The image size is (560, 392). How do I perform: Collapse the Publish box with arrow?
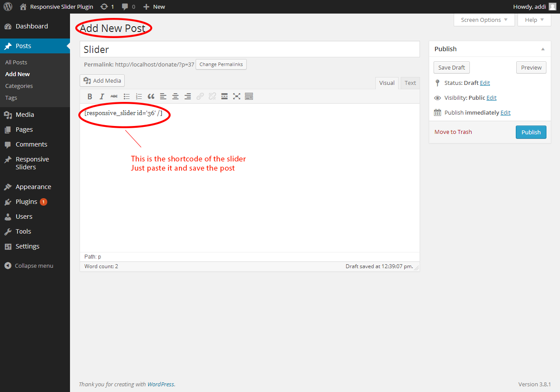point(543,49)
